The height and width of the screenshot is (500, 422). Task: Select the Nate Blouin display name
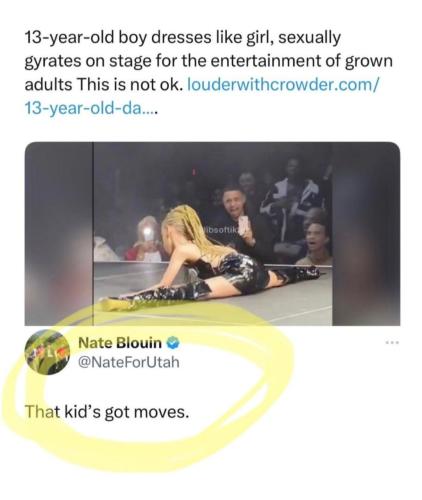[x=120, y=343]
